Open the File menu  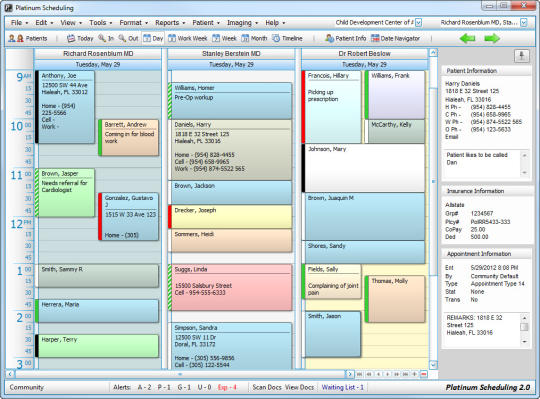coord(19,23)
